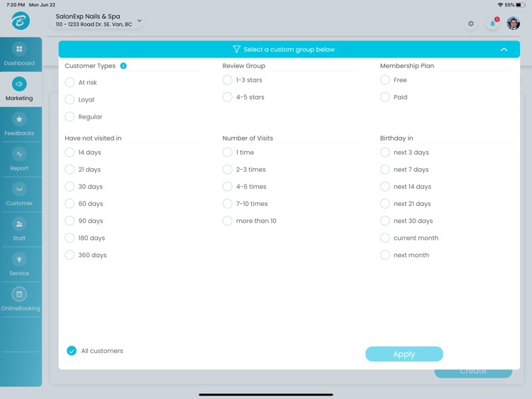
Task: Select birthday in current month
Action: click(x=385, y=238)
